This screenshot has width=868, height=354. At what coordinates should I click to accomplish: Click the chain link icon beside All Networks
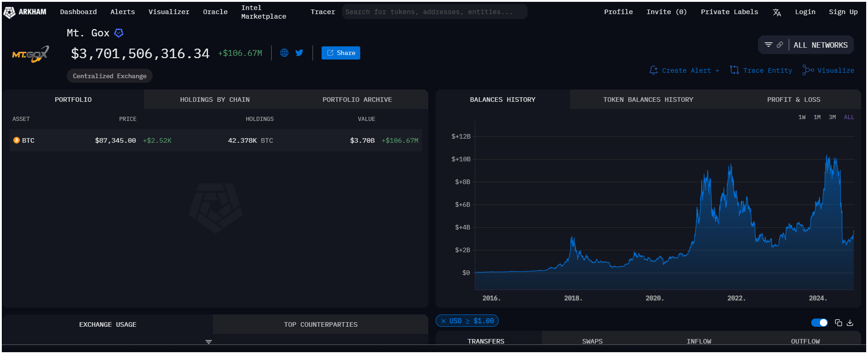[780, 45]
